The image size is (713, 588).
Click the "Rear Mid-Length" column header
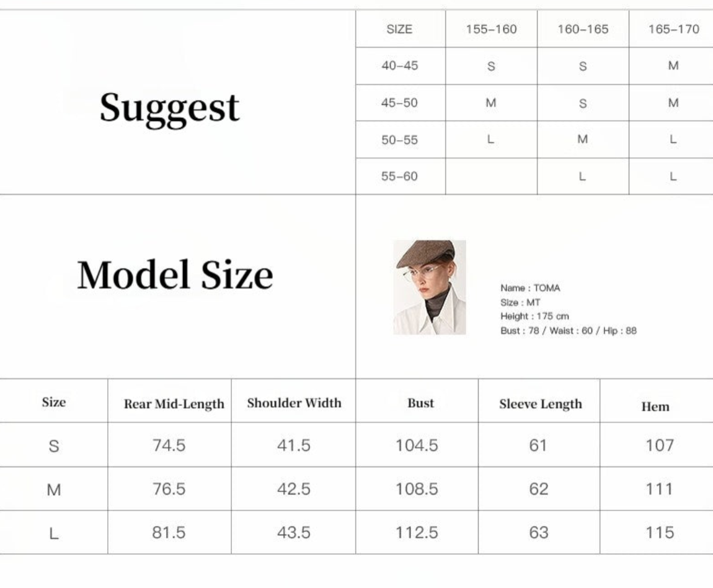coord(174,404)
